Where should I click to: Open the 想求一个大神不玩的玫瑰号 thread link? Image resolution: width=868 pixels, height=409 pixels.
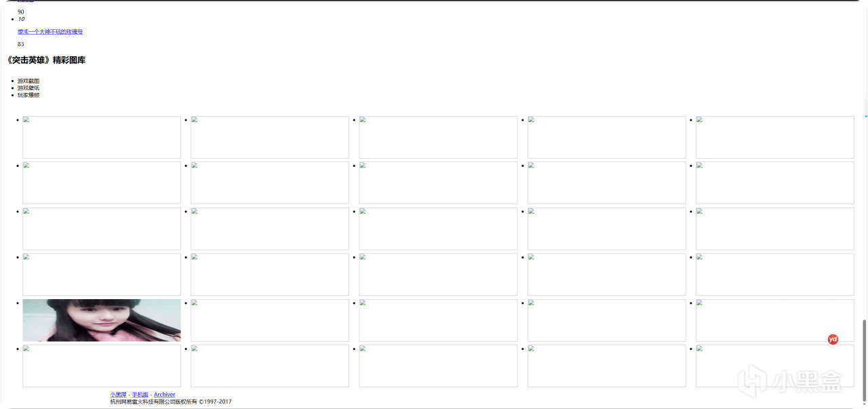[50, 32]
